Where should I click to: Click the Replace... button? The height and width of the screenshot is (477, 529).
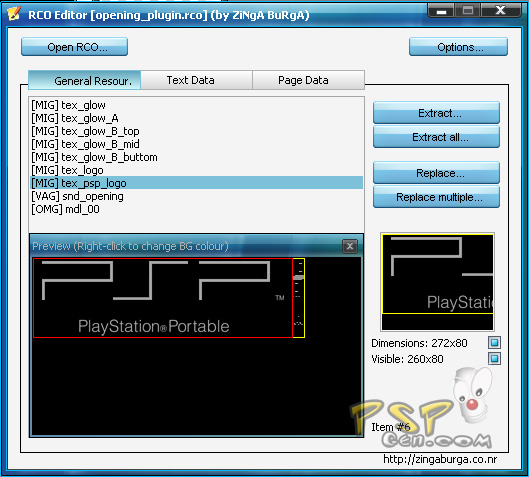click(436, 173)
